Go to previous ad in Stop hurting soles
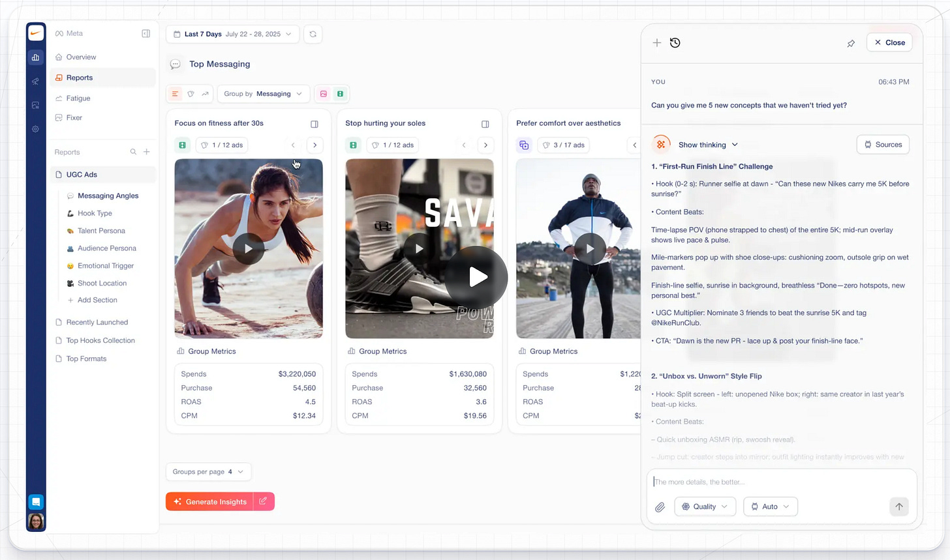This screenshot has height=560, width=950. point(464,145)
